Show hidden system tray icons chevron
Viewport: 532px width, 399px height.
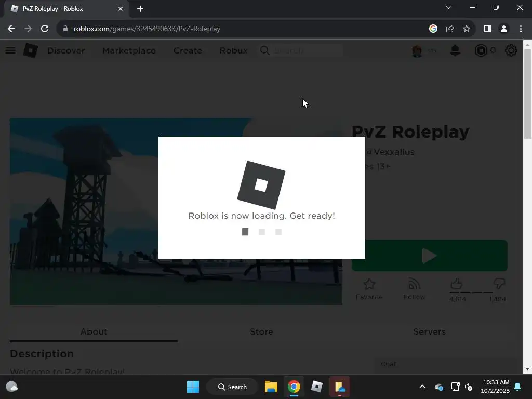click(422, 387)
